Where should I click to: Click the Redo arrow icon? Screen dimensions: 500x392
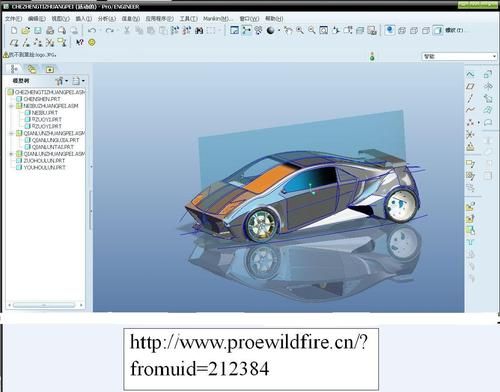click(109, 31)
